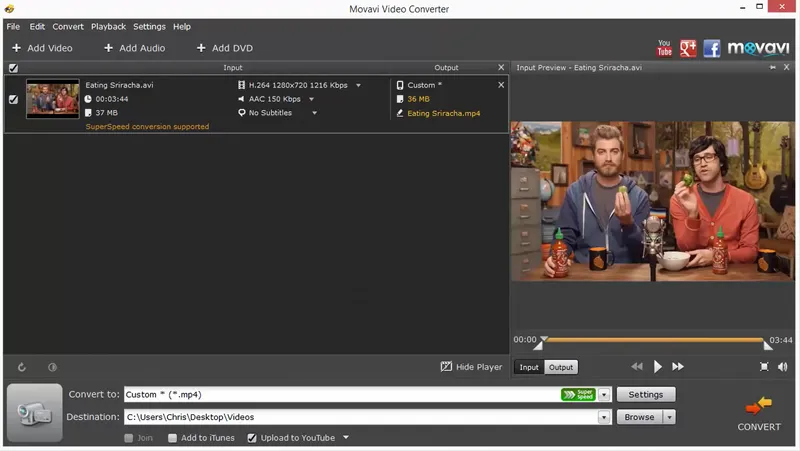Click Add DVD in the toolbar
This screenshot has height=451, width=800.
click(224, 48)
